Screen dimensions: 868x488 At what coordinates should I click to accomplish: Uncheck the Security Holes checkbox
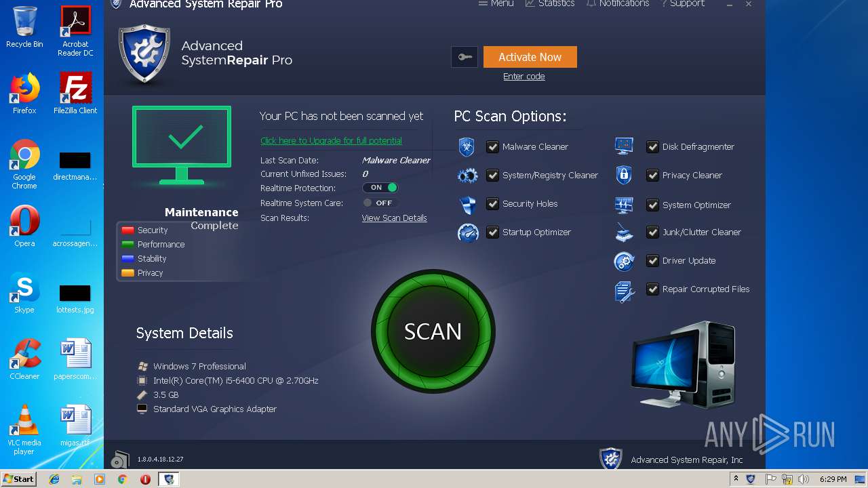click(x=492, y=203)
